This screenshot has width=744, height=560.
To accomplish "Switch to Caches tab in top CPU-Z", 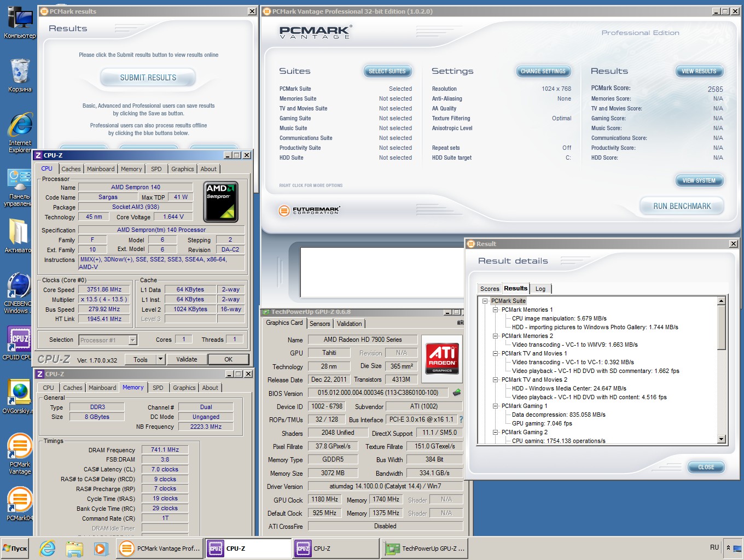I will click(x=71, y=169).
